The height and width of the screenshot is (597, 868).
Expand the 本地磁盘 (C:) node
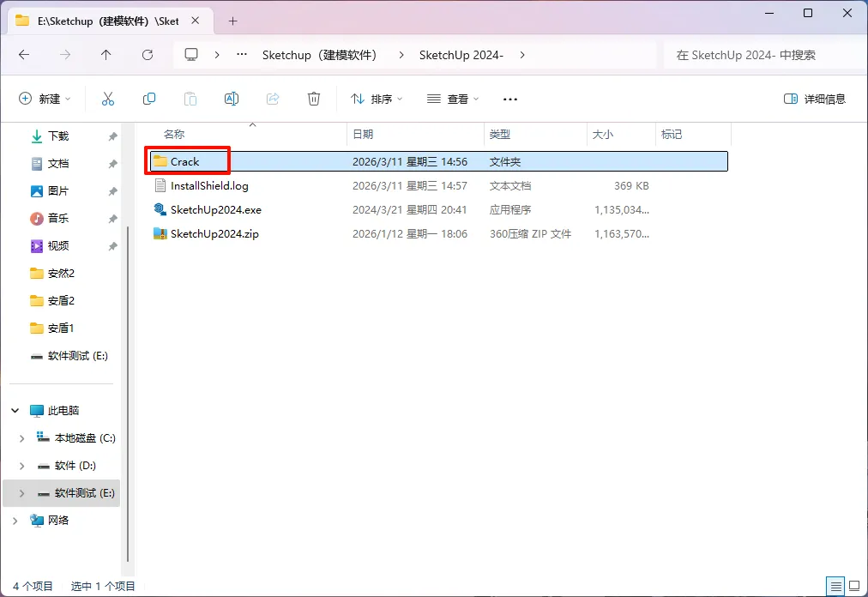point(21,438)
